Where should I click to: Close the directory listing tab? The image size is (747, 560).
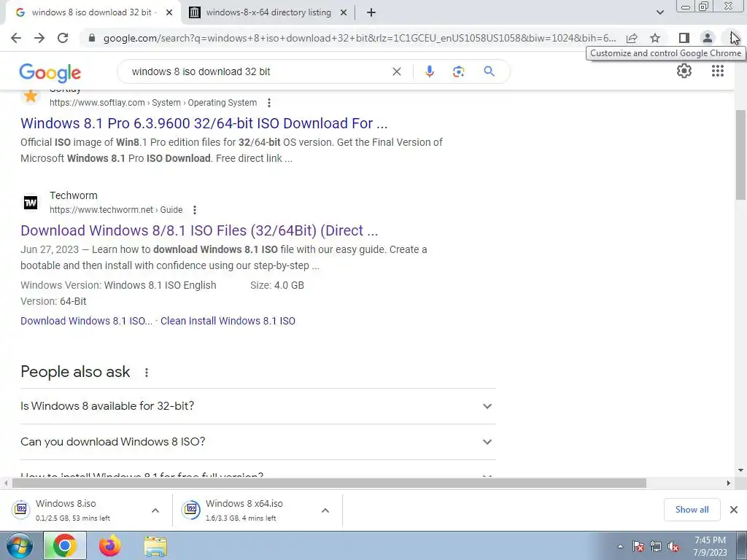[x=344, y=13]
